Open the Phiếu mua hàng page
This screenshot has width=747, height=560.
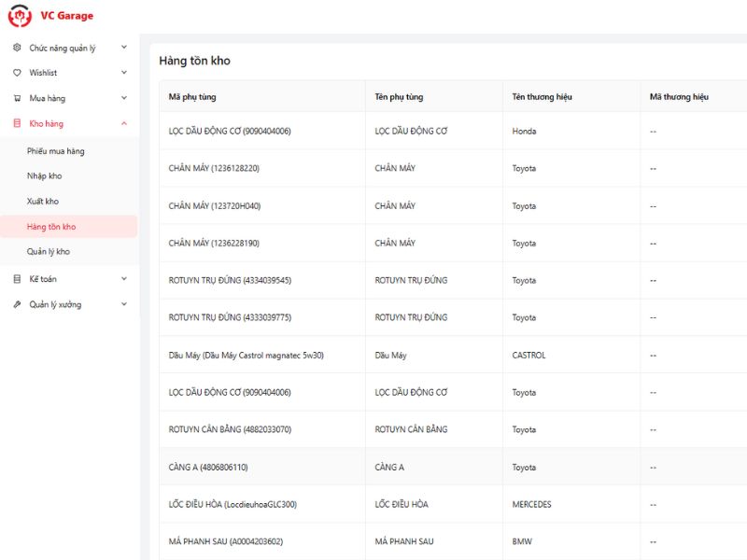click(56, 151)
